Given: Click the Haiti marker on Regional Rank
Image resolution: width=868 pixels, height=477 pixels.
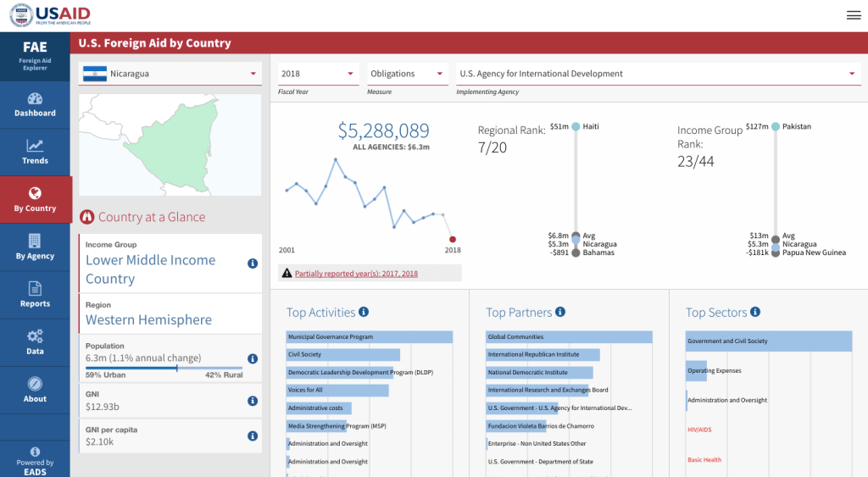Looking at the screenshot, I should click(x=576, y=127).
